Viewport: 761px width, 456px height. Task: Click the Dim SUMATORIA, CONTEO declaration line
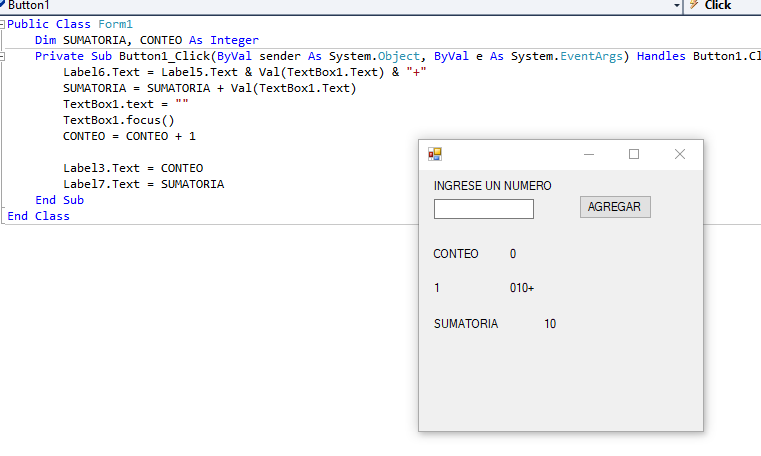pyautogui.click(x=147, y=40)
